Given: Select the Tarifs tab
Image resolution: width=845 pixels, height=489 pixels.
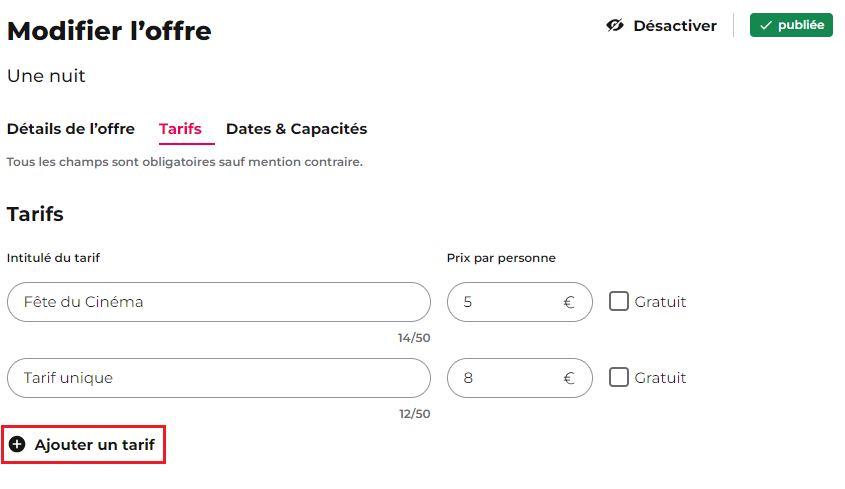Looking at the screenshot, I should click(181, 129).
